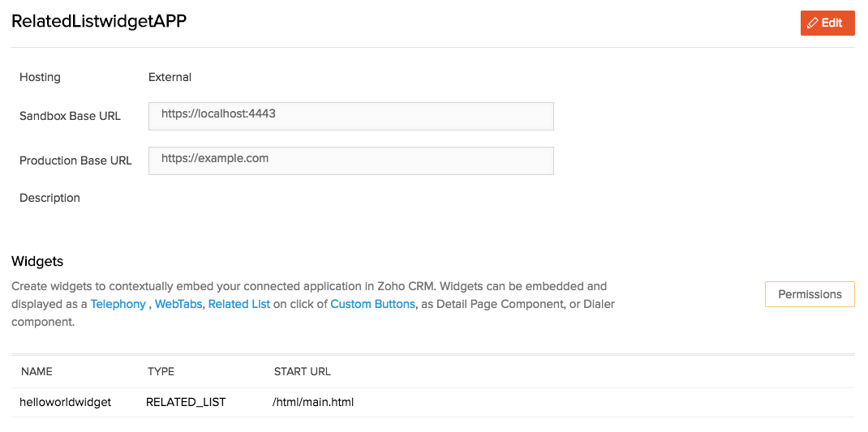Click the /html/main.html start URL
Screen dimensions: 868x432
point(313,402)
